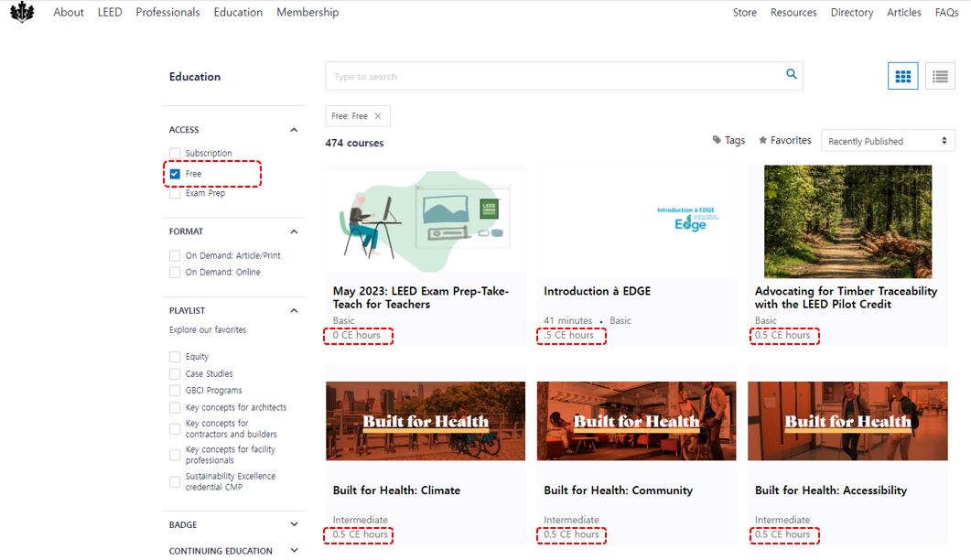Viewport: 971px width, 560px height.
Task: Check the Equity playlist filter
Action: pyautogui.click(x=175, y=357)
